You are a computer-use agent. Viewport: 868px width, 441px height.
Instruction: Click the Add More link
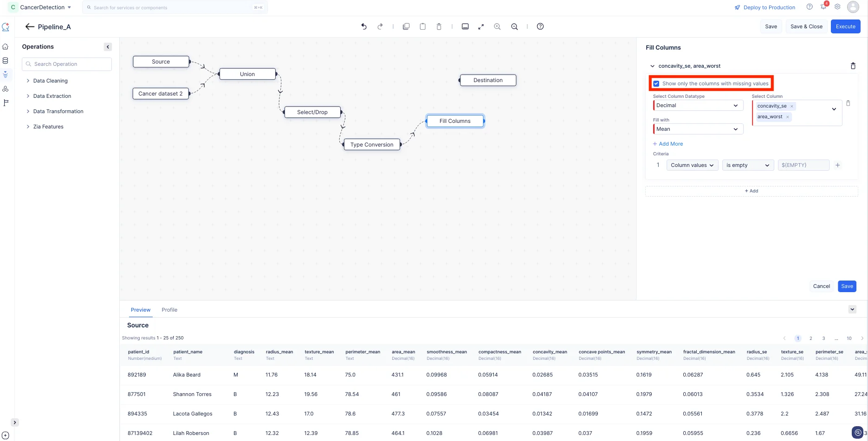pyautogui.click(x=668, y=144)
